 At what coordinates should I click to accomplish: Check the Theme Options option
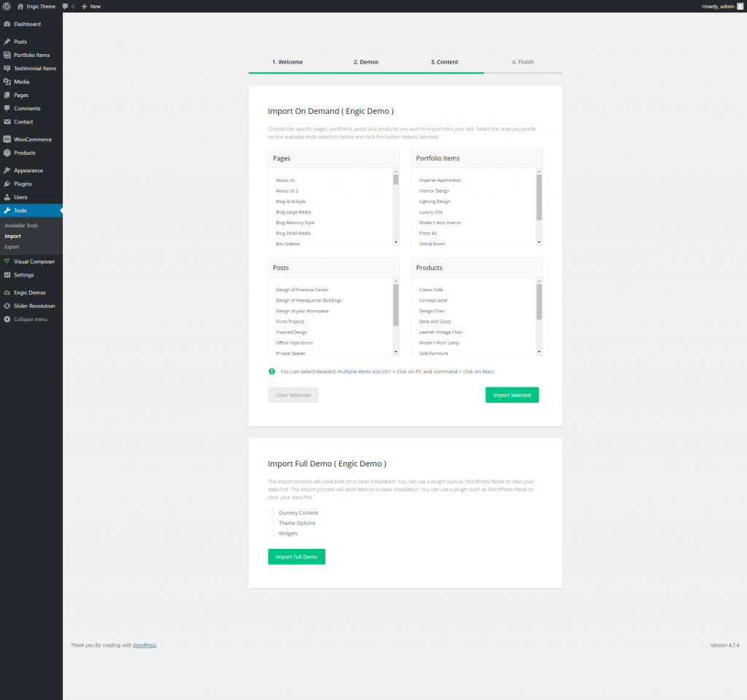pos(271,523)
